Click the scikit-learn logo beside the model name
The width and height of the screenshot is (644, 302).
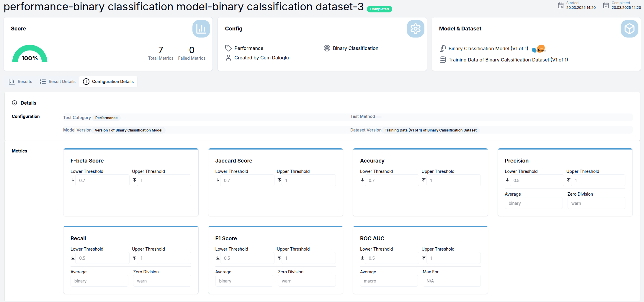(x=540, y=48)
